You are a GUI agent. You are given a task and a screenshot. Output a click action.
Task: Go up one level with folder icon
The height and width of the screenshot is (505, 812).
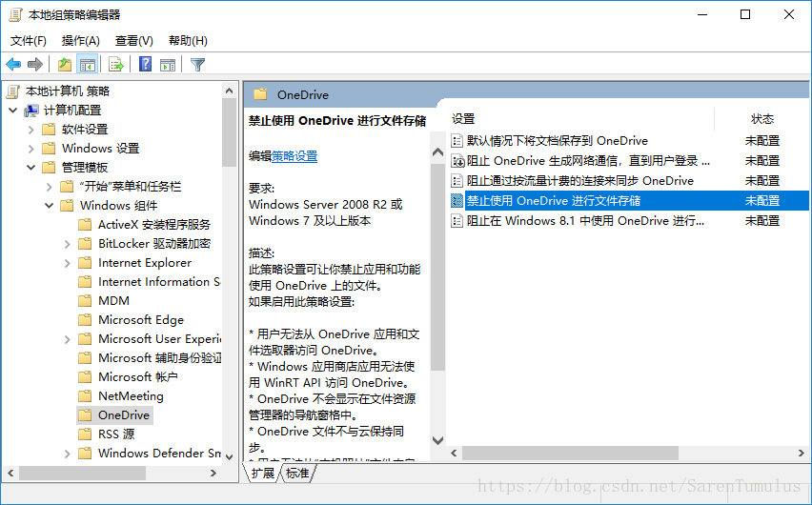[x=65, y=65]
